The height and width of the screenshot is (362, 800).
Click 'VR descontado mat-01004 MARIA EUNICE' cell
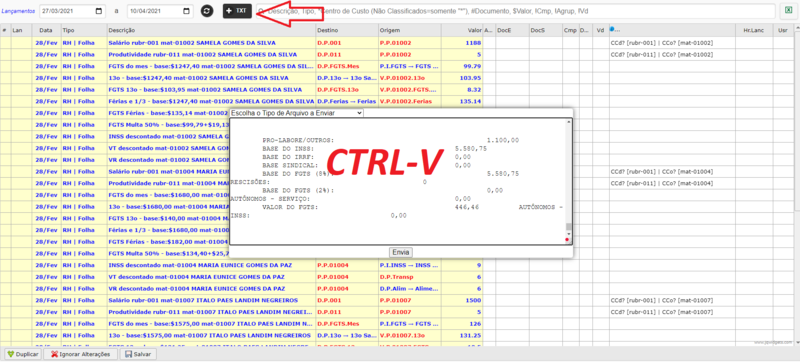pyautogui.click(x=211, y=289)
